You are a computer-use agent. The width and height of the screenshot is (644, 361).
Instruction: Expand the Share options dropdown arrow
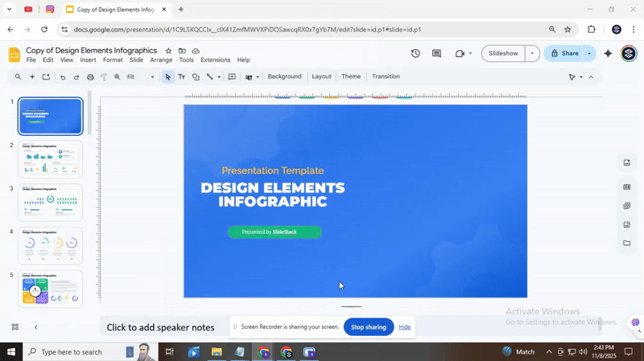(x=589, y=54)
